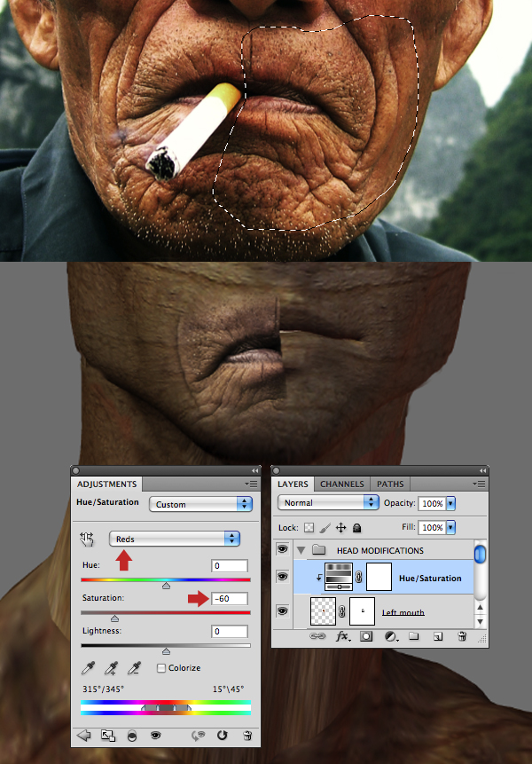The width and height of the screenshot is (532, 764).
Task: Collapse the Layers panel double arrows
Action: click(x=482, y=470)
